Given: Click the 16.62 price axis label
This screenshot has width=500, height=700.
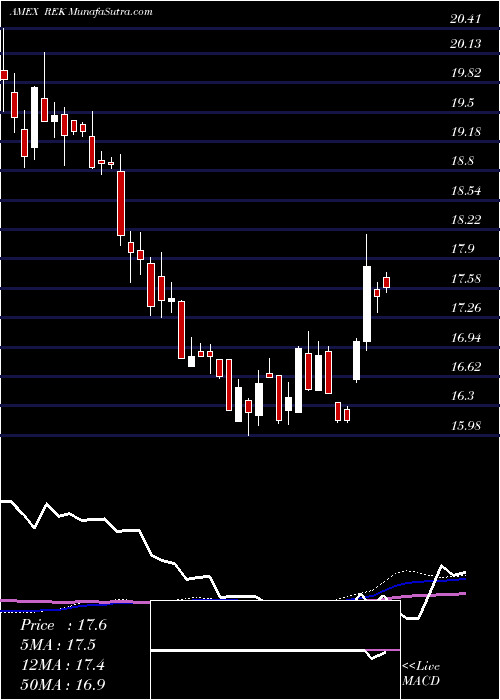Looking at the screenshot, I should (x=467, y=367).
